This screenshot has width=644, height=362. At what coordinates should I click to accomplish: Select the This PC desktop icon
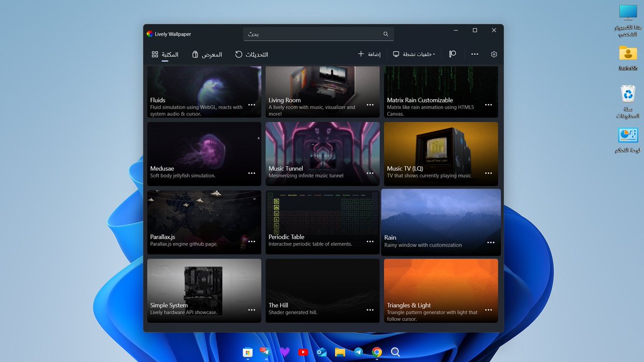[x=627, y=20]
